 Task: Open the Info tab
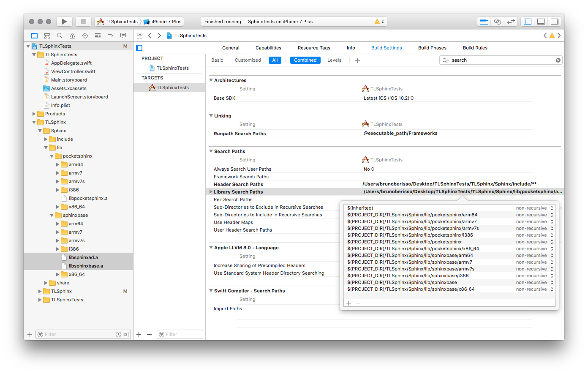pyautogui.click(x=351, y=48)
